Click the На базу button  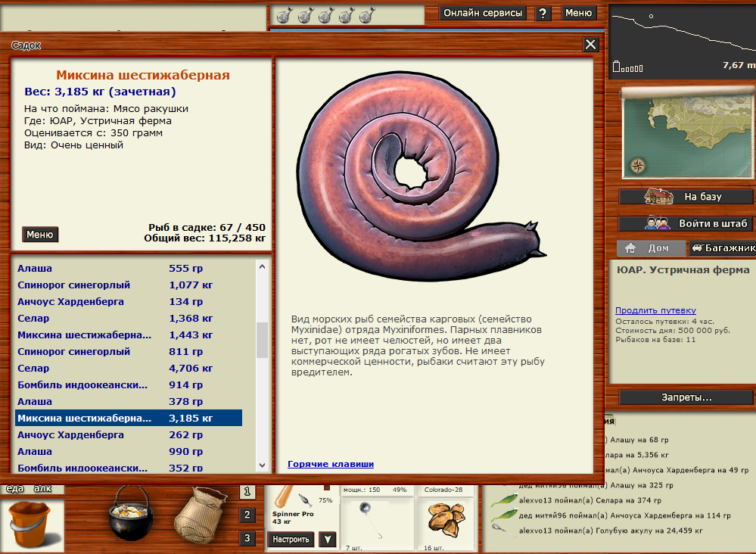pyautogui.click(x=686, y=197)
